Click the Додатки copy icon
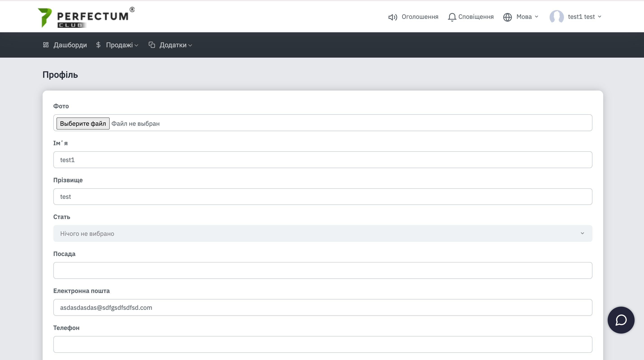Image resolution: width=644 pixels, height=360 pixels. click(152, 45)
